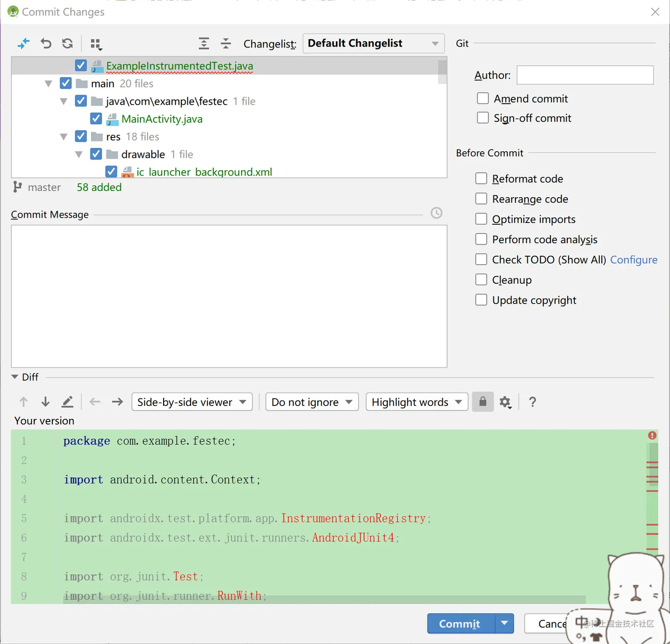Open diff settings gear icon
The height and width of the screenshot is (644, 670).
[x=506, y=402]
